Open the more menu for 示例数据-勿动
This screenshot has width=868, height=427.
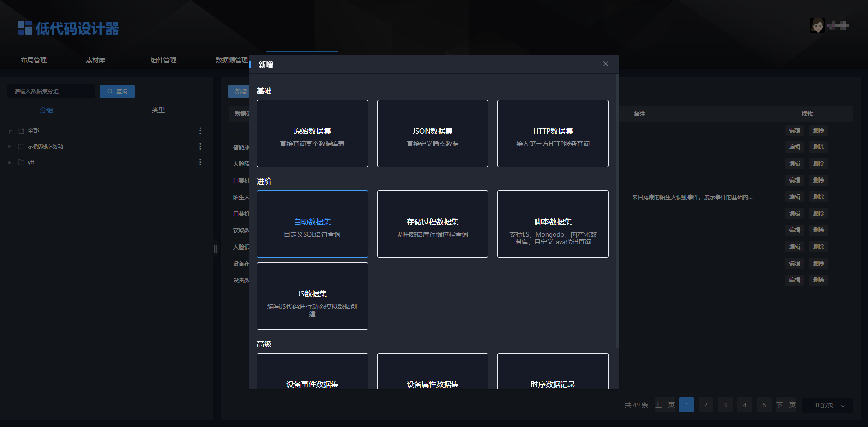tap(200, 146)
